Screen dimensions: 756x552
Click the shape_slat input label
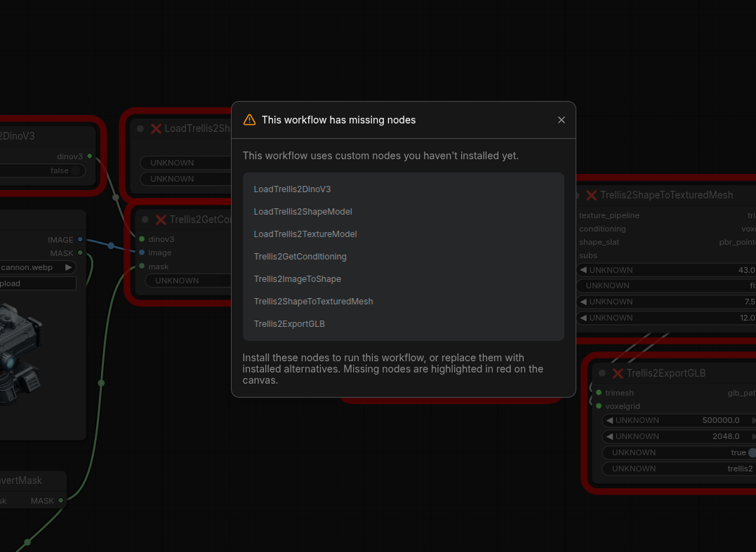[x=599, y=242]
